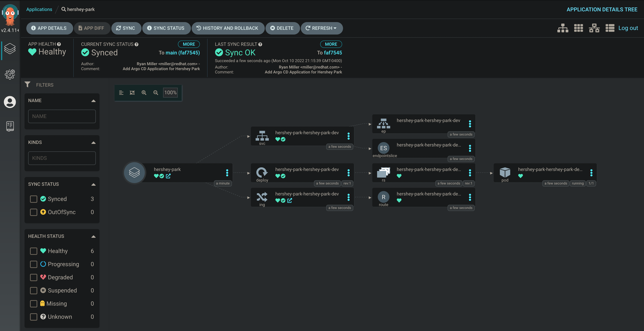Screen dimensions: 644x331
Task: Click the fit-to-screen graph icon
Action: 132,93
